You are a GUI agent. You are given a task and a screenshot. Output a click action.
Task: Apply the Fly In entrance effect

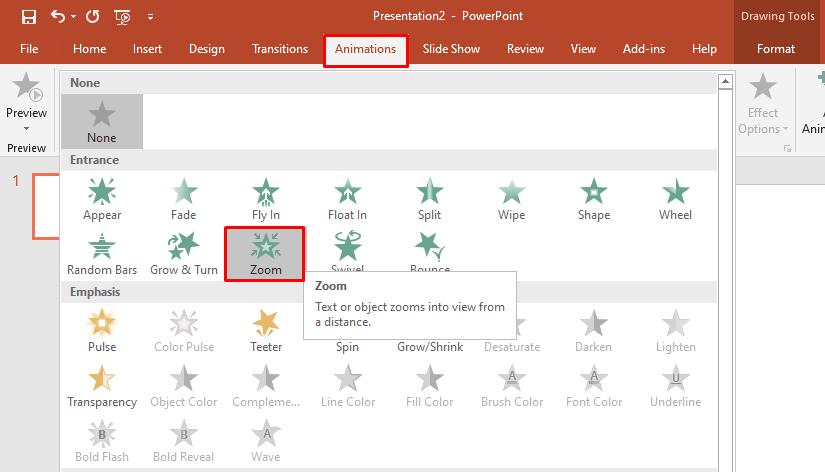(265, 198)
